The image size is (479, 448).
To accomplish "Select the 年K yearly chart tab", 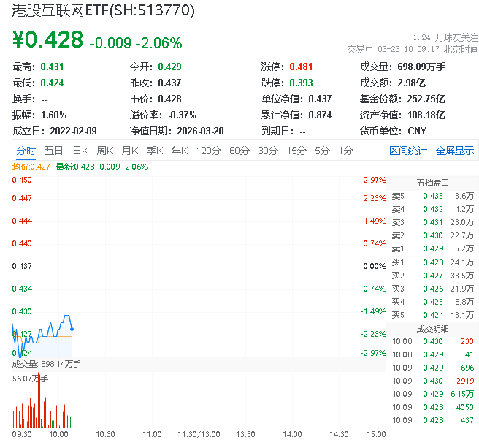I will [180, 151].
